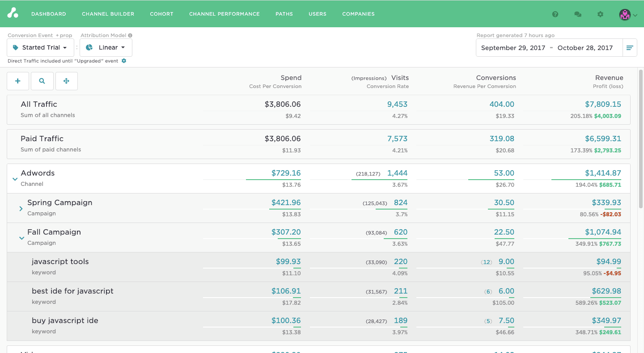Open the Paths section from the navbar
This screenshot has height=353, width=644.
tap(284, 14)
